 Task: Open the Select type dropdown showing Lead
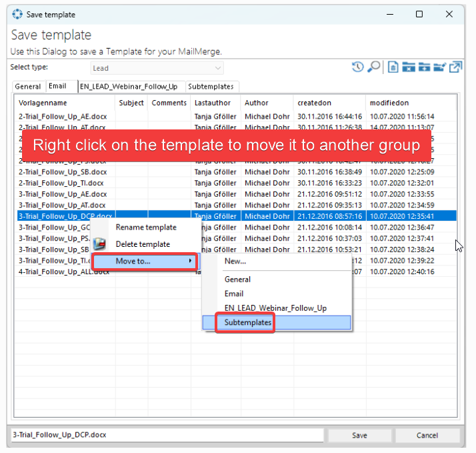pyautogui.click(x=157, y=68)
